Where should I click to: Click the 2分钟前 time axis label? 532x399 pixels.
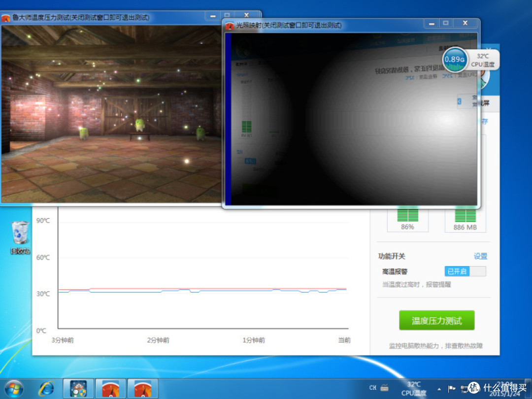(158, 340)
